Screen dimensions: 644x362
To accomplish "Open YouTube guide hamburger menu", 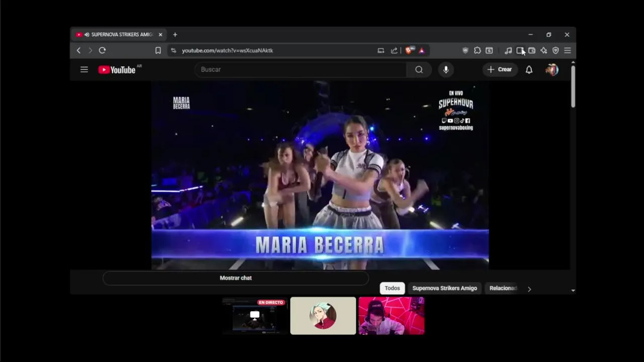I will 84,69.
